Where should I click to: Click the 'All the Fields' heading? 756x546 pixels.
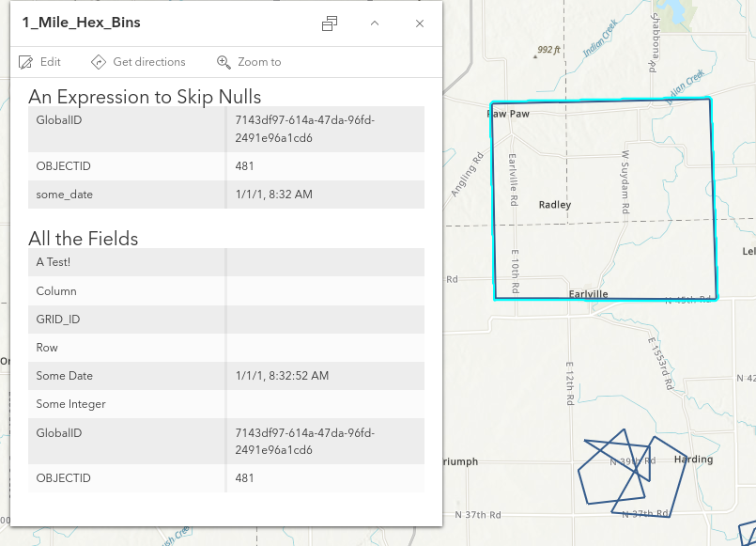tap(84, 239)
